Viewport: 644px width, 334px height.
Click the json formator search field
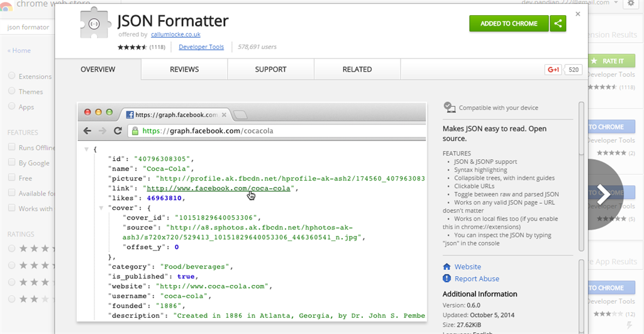tap(28, 27)
